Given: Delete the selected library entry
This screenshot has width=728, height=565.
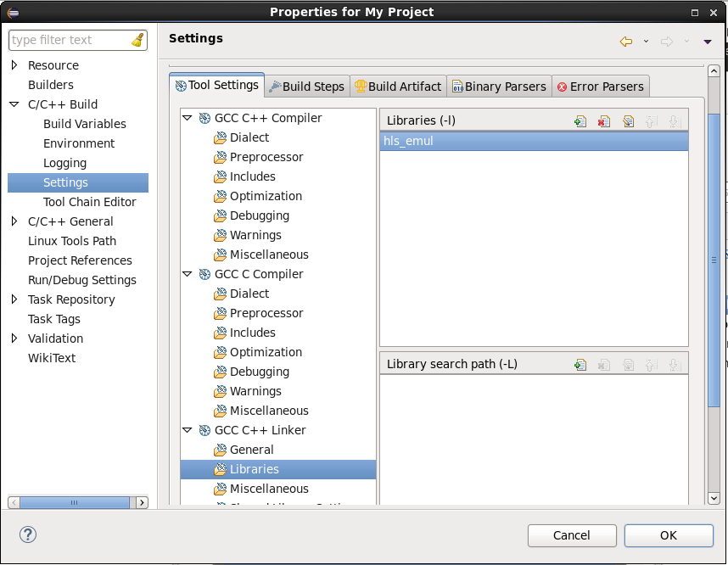Looking at the screenshot, I should pos(603,121).
